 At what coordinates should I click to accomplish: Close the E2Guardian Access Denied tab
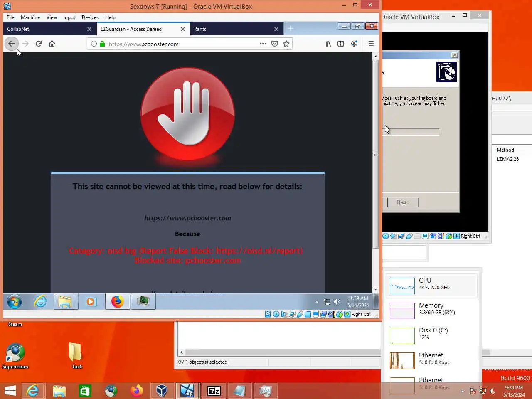[x=183, y=29]
